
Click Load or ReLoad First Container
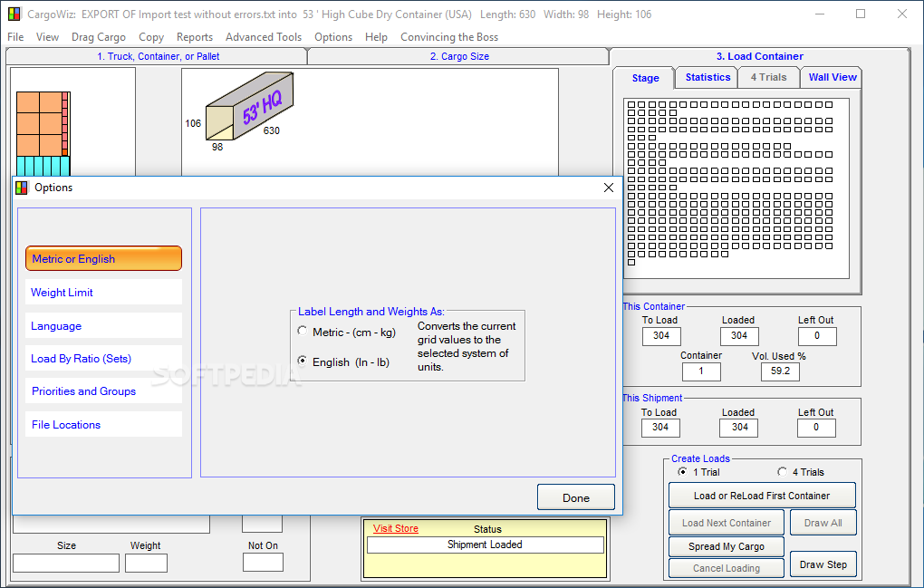click(x=762, y=496)
